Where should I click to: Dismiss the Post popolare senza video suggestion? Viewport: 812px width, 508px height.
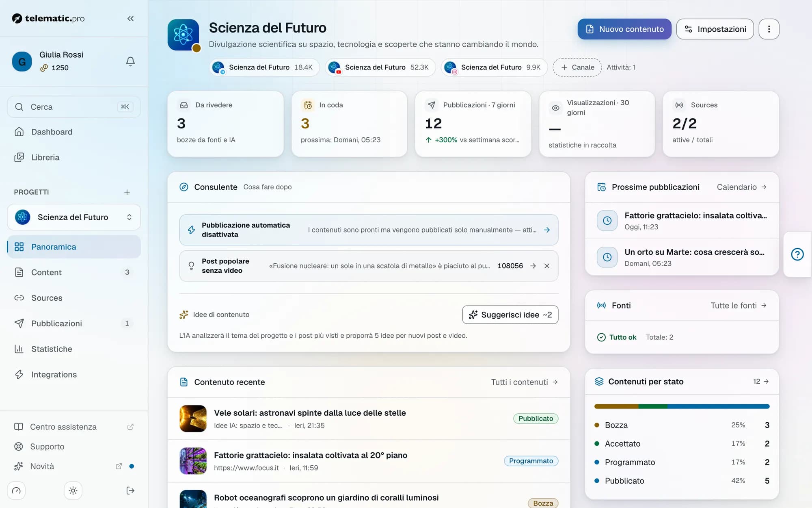click(x=547, y=266)
